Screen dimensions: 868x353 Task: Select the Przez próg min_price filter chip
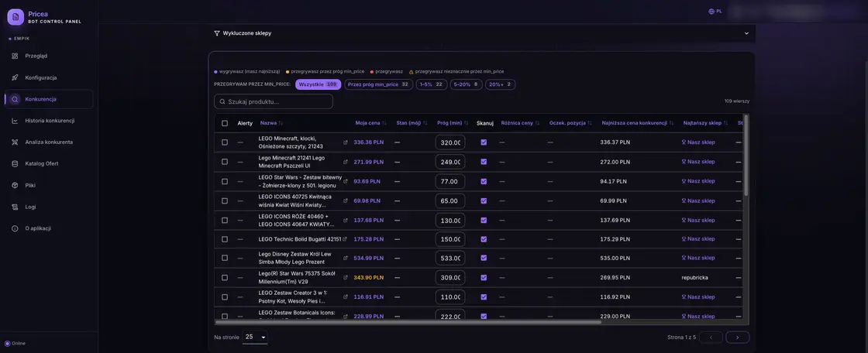click(x=379, y=84)
